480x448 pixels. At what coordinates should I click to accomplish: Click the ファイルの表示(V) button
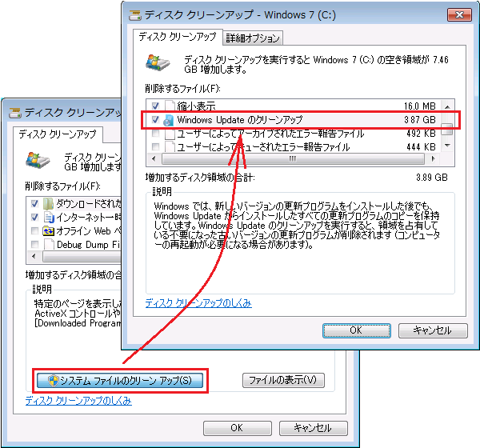283,380
